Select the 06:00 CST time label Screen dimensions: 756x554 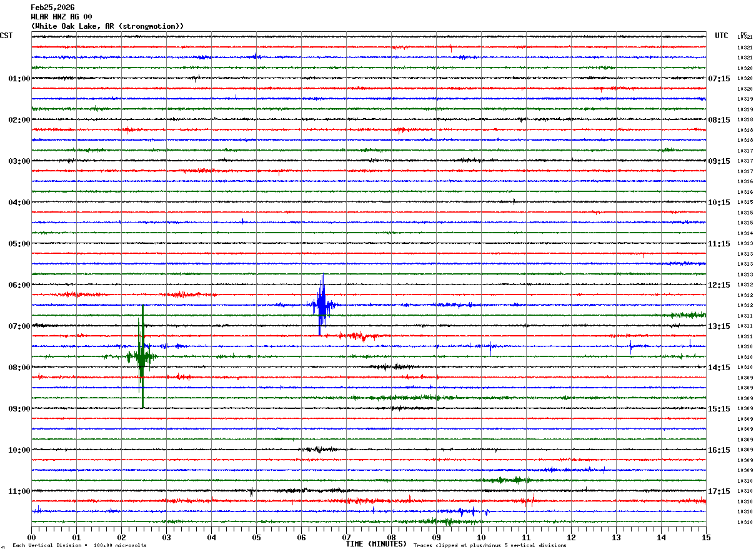pyautogui.click(x=19, y=285)
